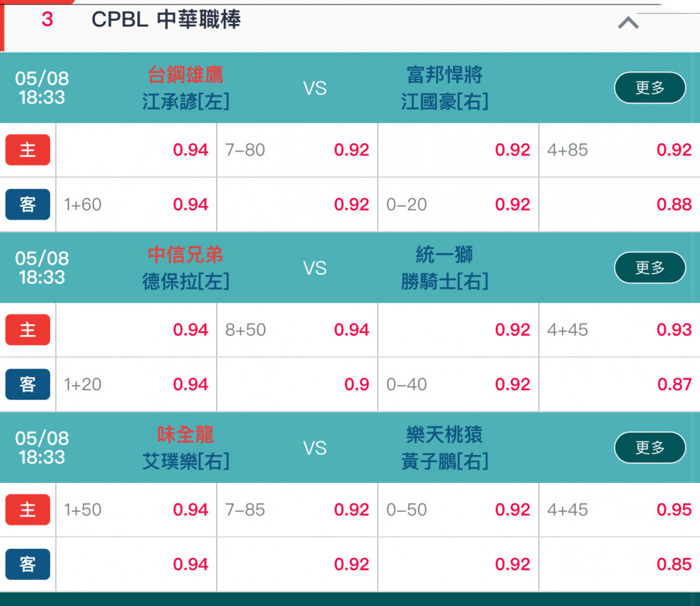Collapse the CPBL 中華職棒 league section
The height and width of the screenshot is (606, 700).
tap(628, 22)
